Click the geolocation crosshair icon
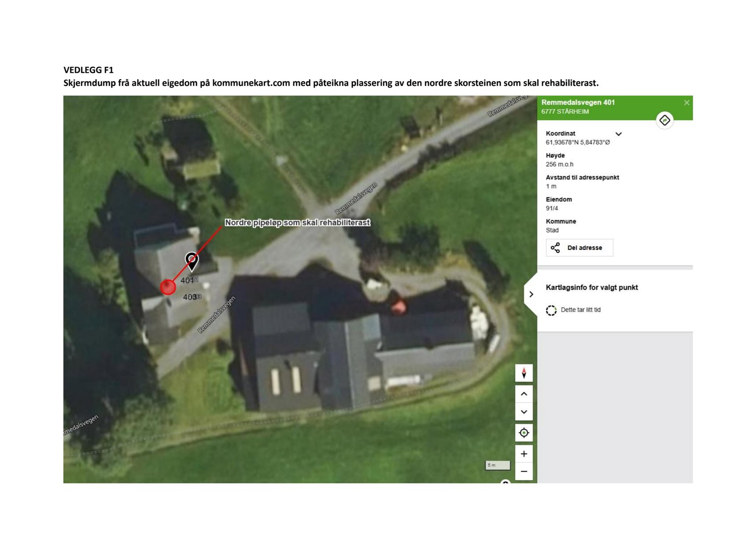The height and width of the screenshot is (534, 756). (523, 432)
